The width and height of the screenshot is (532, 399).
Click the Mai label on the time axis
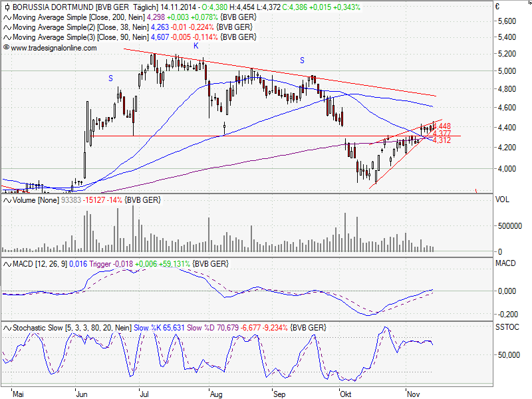pos(18,394)
